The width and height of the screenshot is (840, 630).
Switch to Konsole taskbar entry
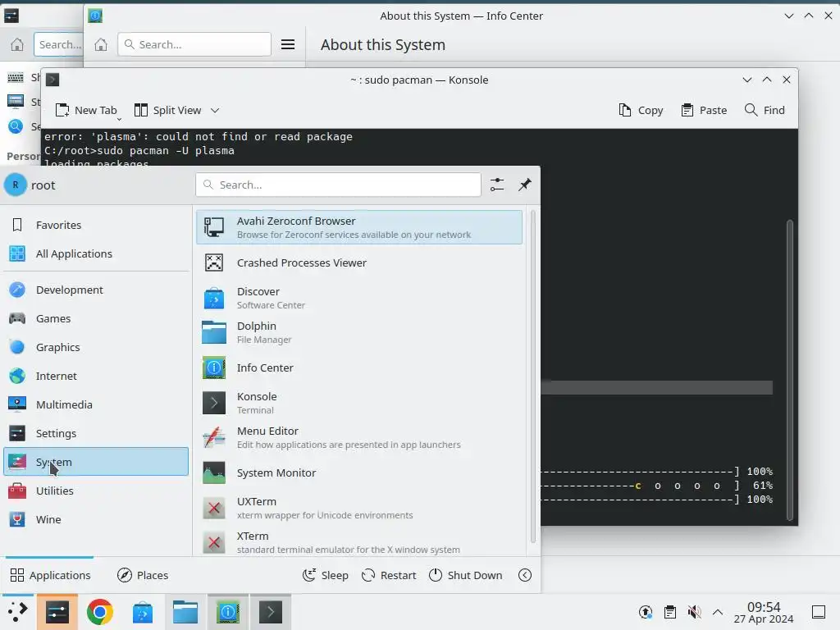click(271, 612)
